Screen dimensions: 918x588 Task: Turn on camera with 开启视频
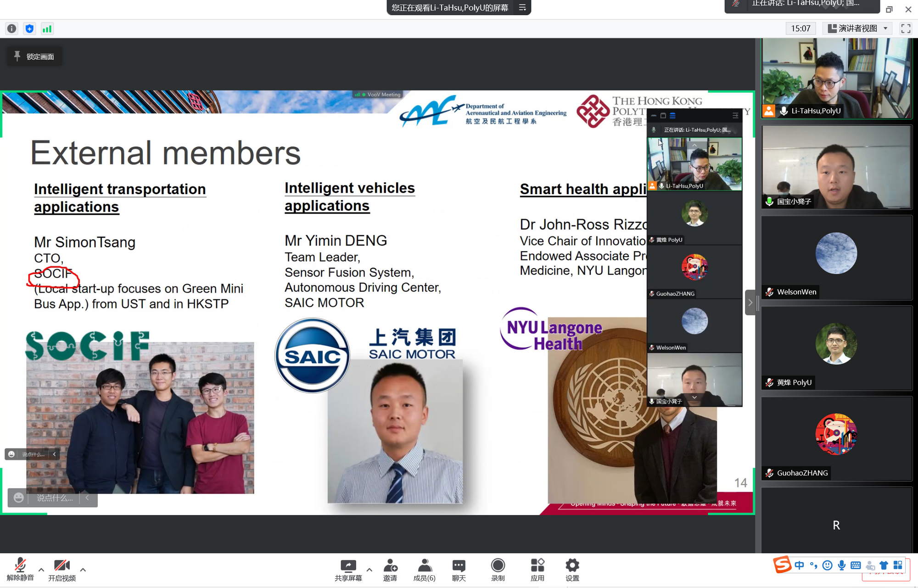(x=62, y=570)
